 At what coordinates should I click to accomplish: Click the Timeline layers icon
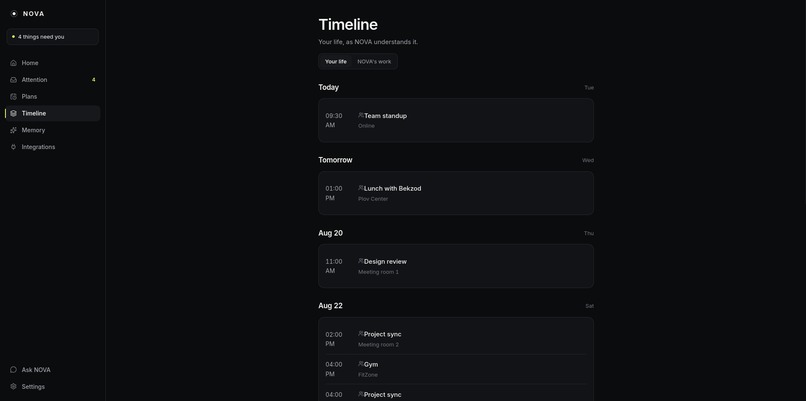tap(13, 113)
